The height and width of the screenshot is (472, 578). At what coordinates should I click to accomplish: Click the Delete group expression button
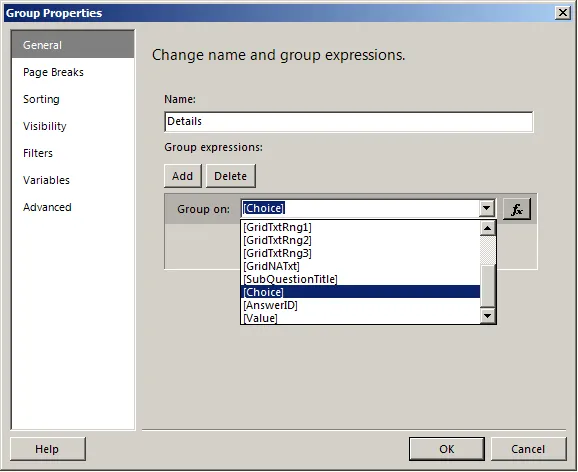click(x=231, y=176)
